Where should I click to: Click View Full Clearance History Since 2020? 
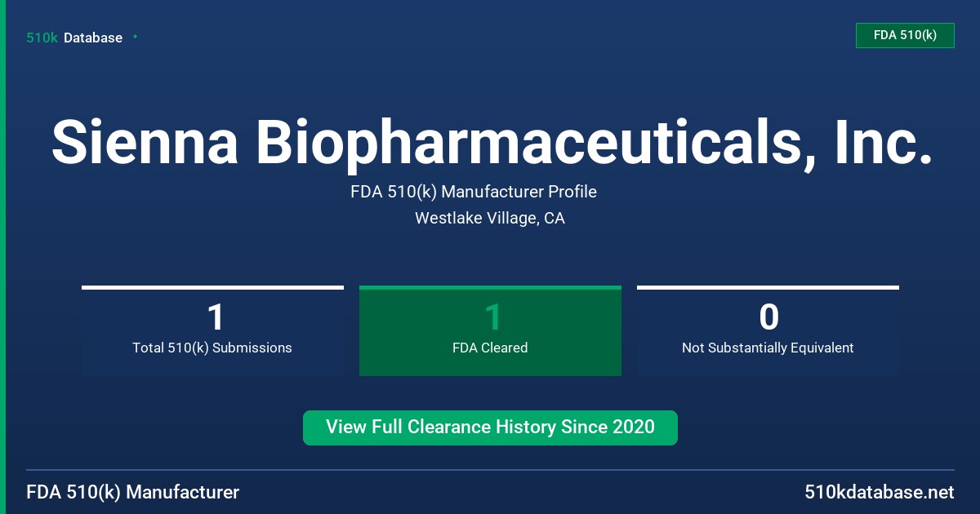pos(490,428)
